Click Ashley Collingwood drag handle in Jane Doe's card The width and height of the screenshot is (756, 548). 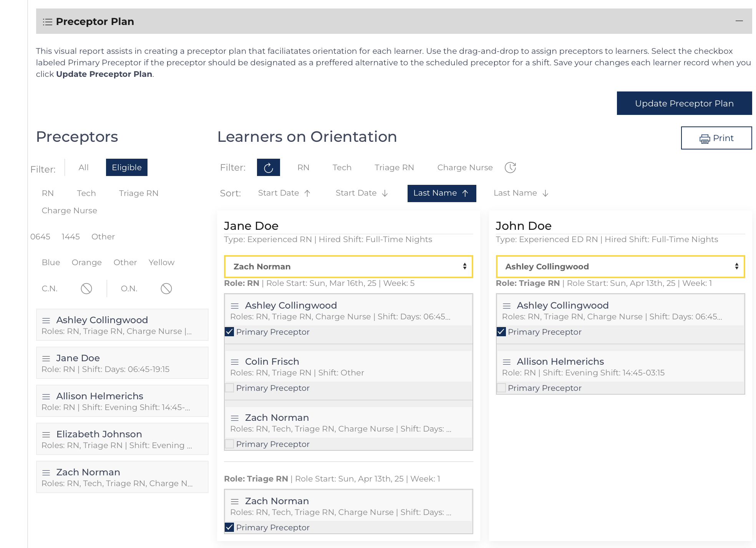coord(235,306)
